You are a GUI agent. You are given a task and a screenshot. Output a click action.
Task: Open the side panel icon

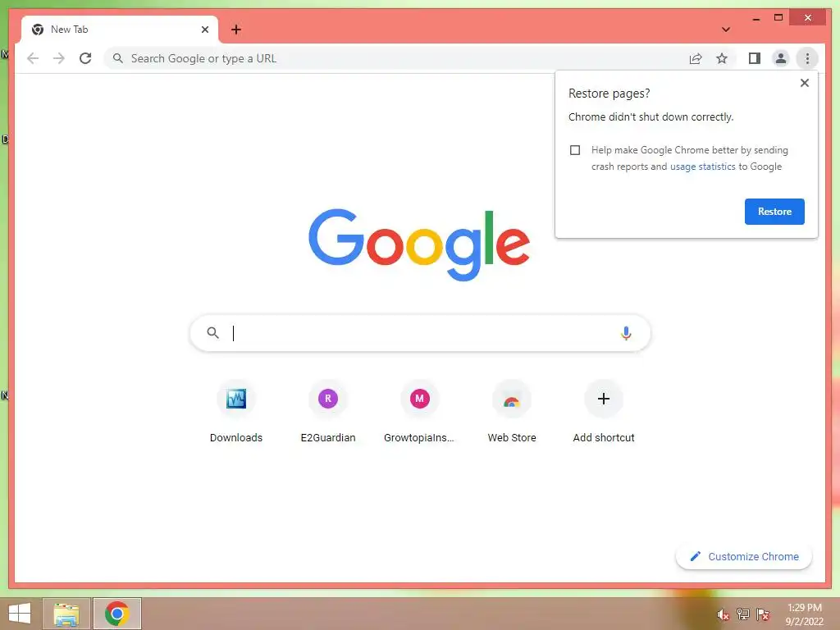click(755, 58)
